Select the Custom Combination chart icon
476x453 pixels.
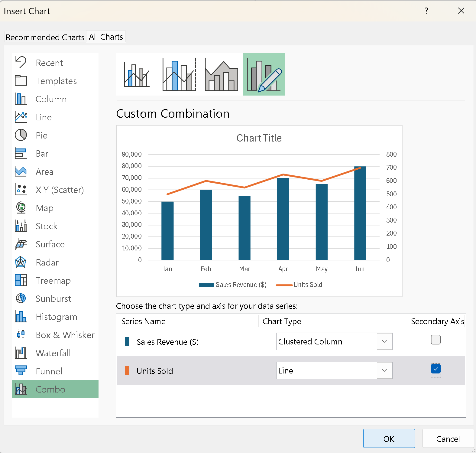coord(264,74)
